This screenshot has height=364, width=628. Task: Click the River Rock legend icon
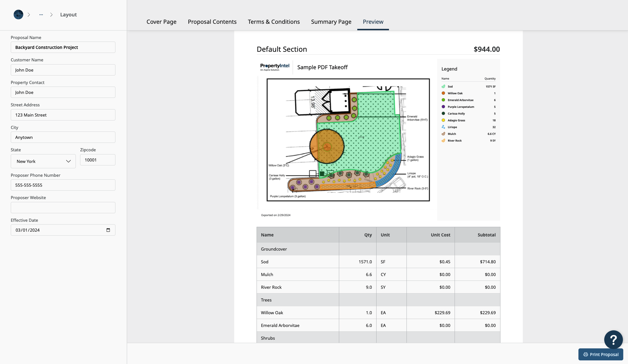(x=443, y=141)
